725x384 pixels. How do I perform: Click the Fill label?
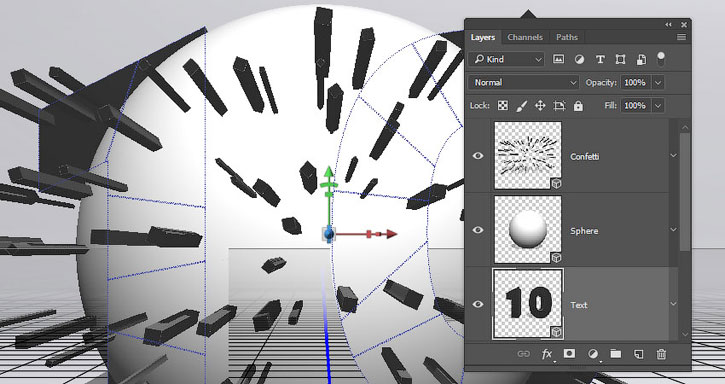[x=611, y=106]
